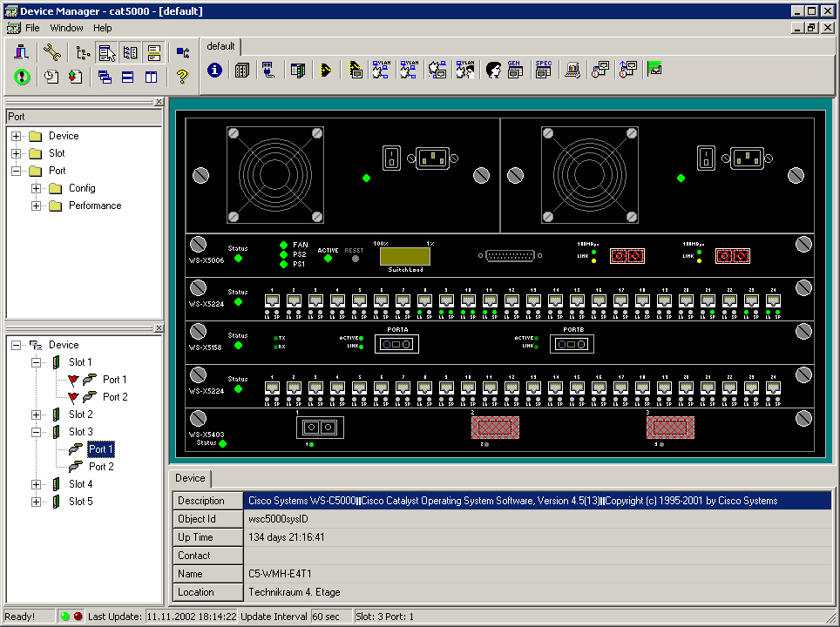Expand the Config folder in Port tree
Image resolution: width=840 pixels, height=627 pixels.
click(x=36, y=188)
